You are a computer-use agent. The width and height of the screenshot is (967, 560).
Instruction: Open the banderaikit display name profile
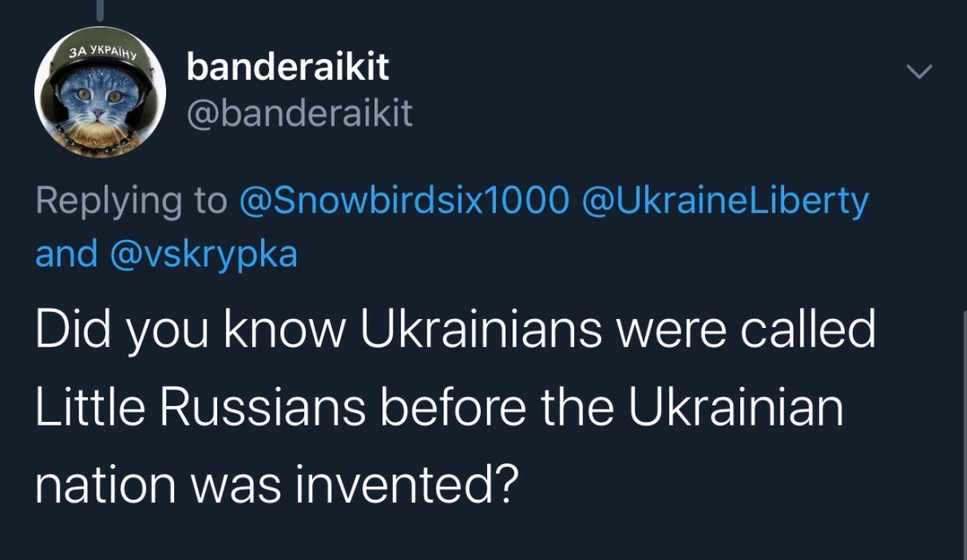coord(287,68)
